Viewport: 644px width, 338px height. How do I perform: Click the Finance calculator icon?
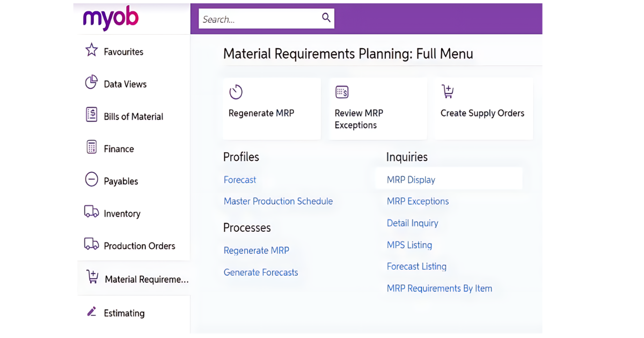pos(91,148)
